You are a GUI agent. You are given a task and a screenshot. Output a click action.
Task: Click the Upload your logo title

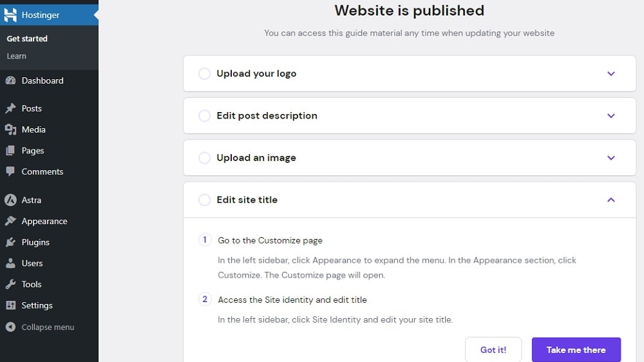tap(256, 73)
